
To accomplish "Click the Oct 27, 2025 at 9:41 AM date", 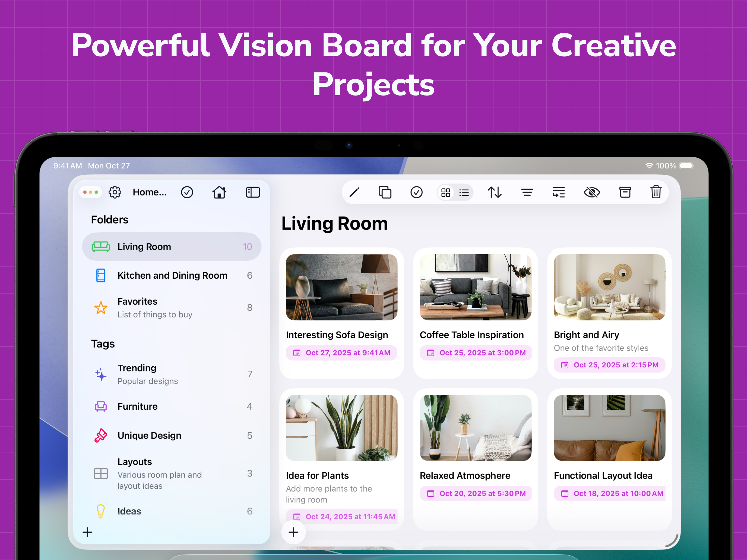I will 341,353.
